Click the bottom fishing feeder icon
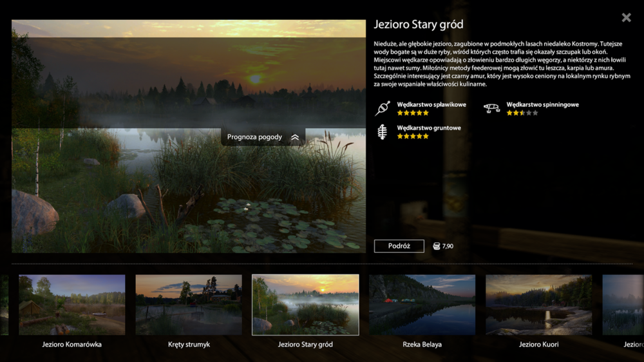The height and width of the screenshot is (362, 644). click(x=383, y=132)
